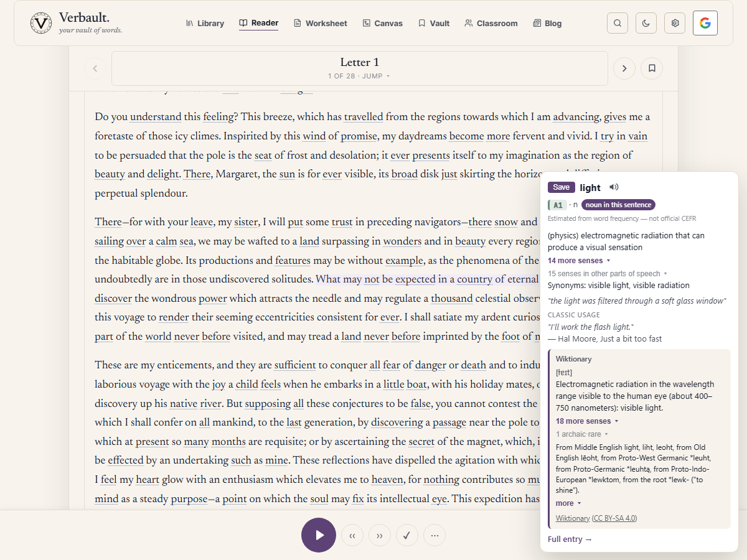Open the Library tab
This screenshot has height=560, width=747.
[x=205, y=23]
